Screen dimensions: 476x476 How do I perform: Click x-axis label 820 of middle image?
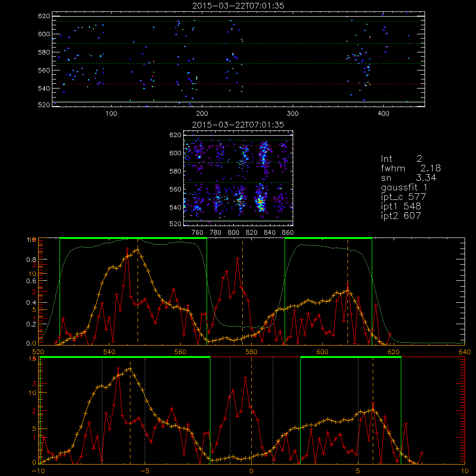tap(252, 233)
